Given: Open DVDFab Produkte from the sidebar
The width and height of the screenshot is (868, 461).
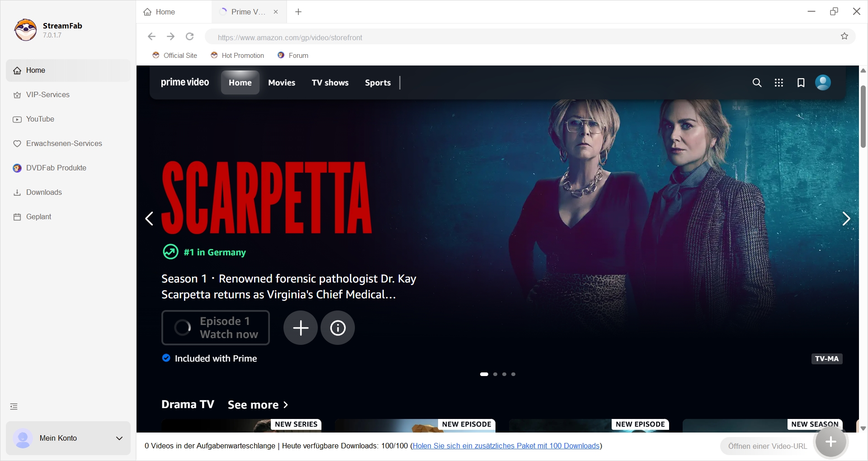Looking at the screenshot, I should coord(56,168).
